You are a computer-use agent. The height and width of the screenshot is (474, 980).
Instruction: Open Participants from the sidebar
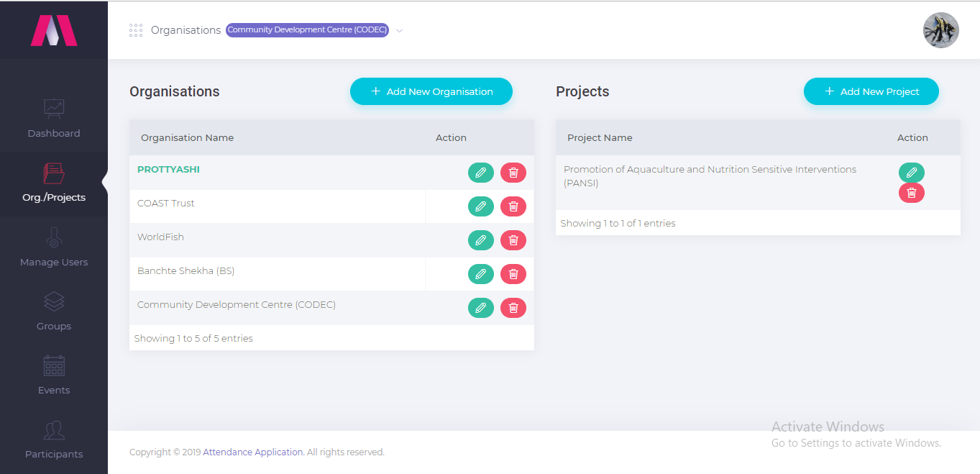click(54, 440)
